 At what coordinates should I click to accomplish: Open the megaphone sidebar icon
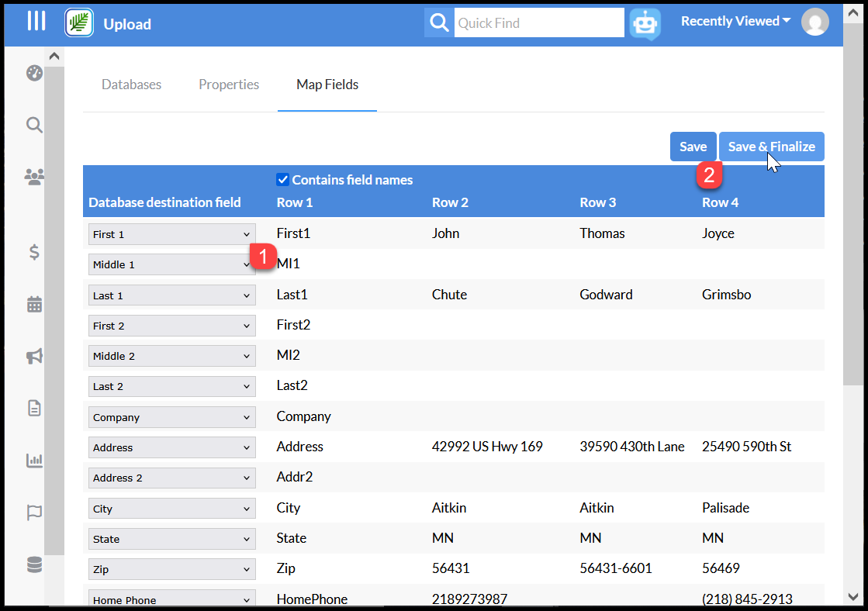point(34,356)
